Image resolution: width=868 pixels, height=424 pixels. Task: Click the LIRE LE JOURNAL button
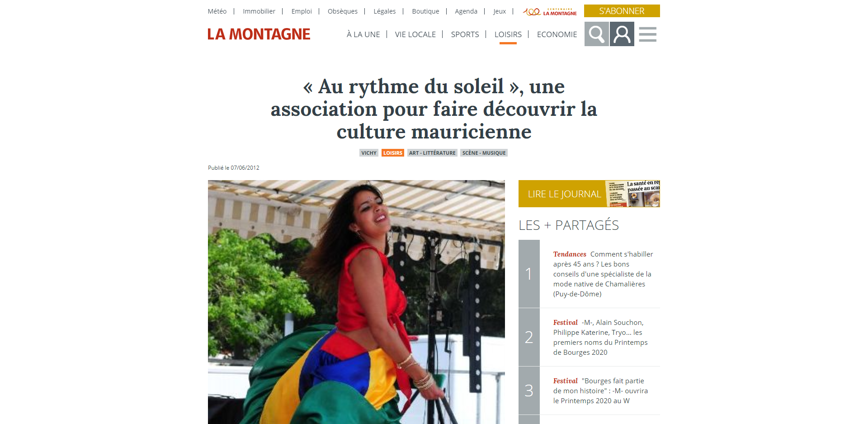coord(564,194)
